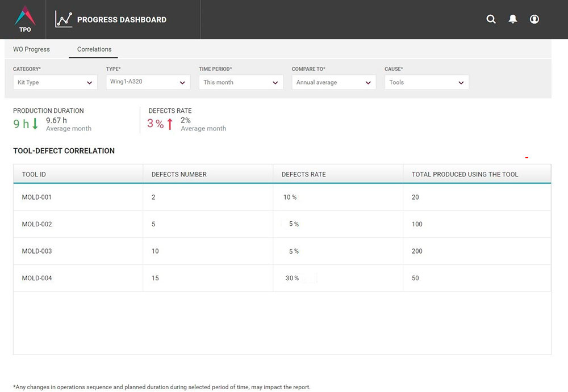Click the 9 h production duration value
Image resolution: width=568 pixels, height=392 pixels.
point(21,124)
